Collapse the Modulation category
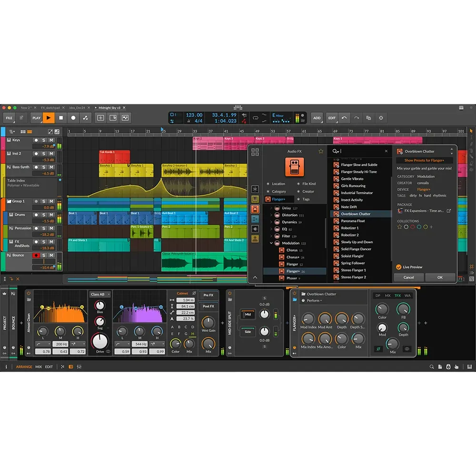The height and width of the screenshot is (476, 476). point(271,243)
